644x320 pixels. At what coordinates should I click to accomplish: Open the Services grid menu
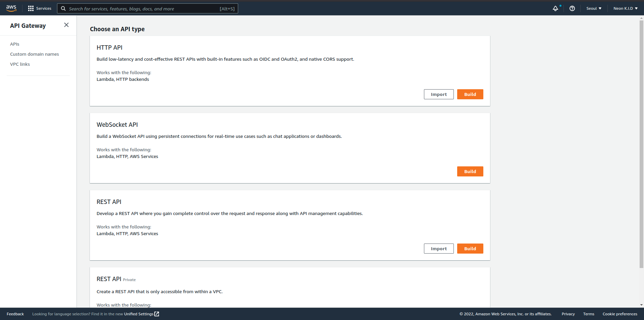(31, 8)
